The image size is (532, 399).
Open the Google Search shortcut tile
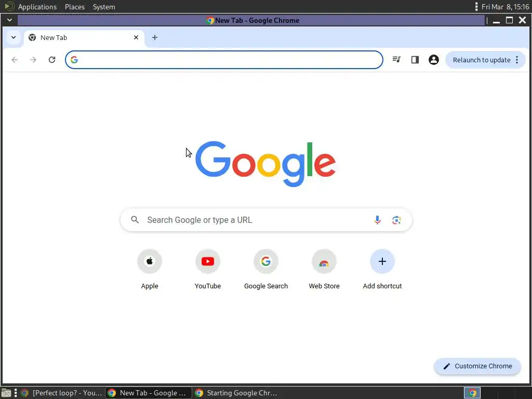pos(265,261)
